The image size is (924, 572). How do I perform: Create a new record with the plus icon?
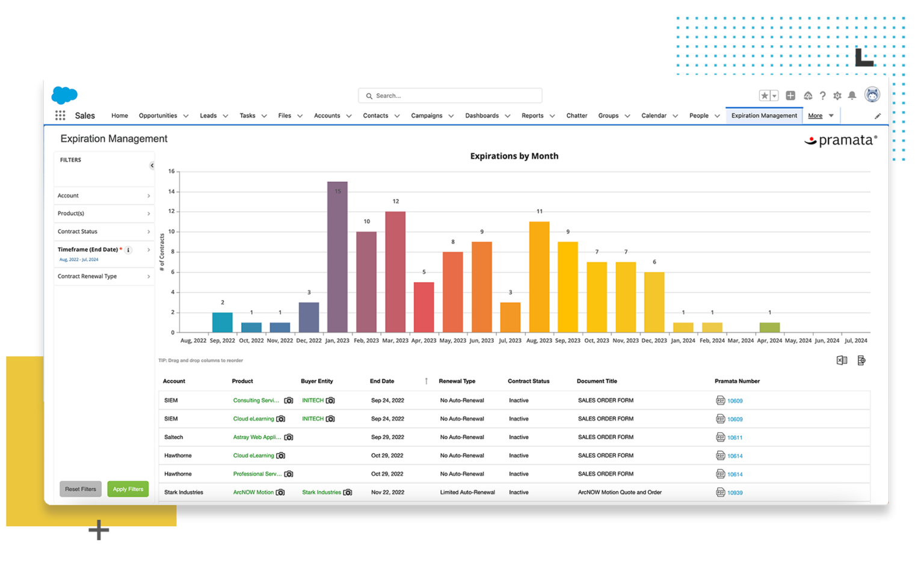point(790,95)
